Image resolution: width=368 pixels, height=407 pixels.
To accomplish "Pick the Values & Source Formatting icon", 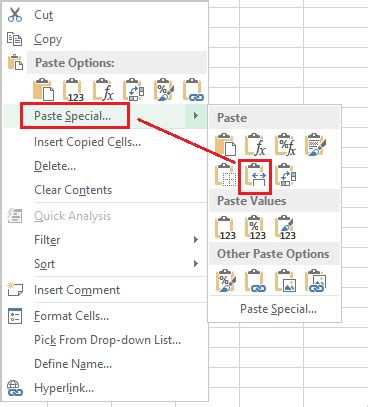I will tap(286, 228).
